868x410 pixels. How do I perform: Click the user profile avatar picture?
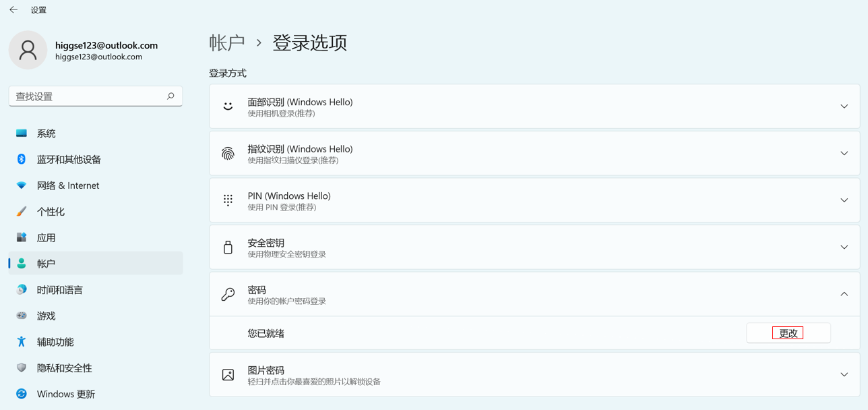[28, 50]
